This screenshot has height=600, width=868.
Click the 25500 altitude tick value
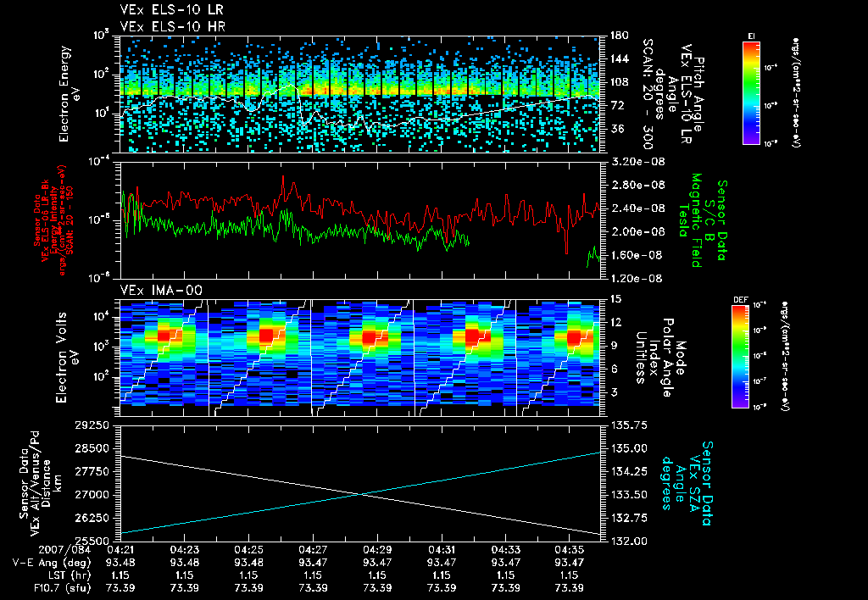(92, 542)
